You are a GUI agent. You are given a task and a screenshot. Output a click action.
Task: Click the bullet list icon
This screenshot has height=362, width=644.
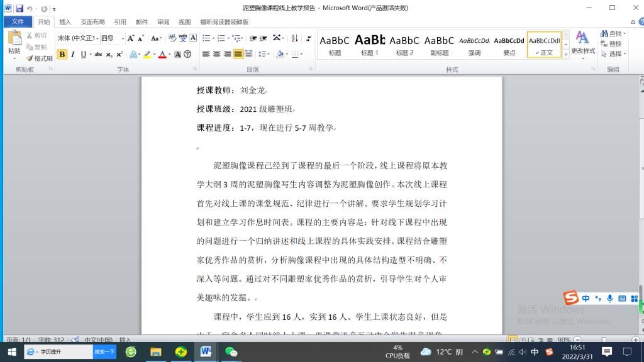pyautogui.click(x=206, y=38)
